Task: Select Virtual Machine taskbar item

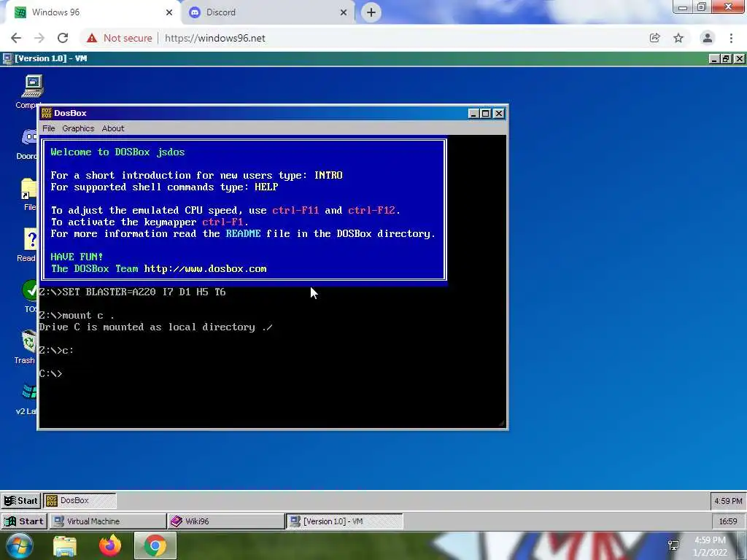Action: pyautogui.click(x=108, y=521)
